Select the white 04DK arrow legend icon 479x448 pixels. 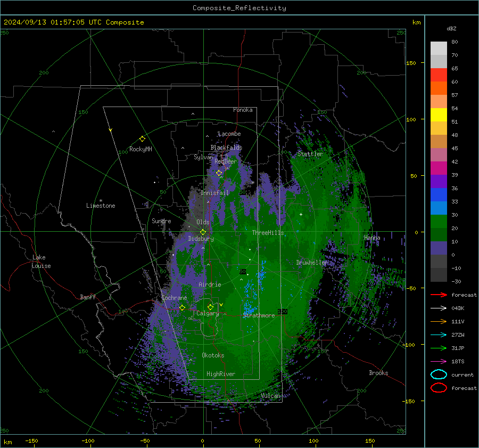439,308
